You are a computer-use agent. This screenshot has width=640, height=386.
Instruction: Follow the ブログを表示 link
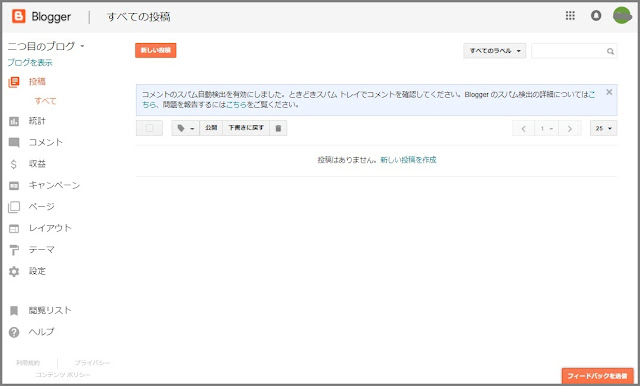point(30,62)
